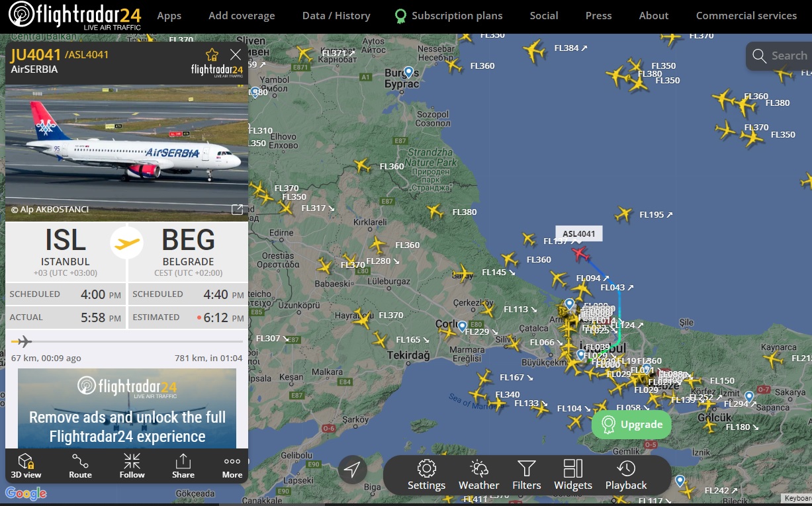
Task: Click the green Upgrade button
Action: pos(631,425)
